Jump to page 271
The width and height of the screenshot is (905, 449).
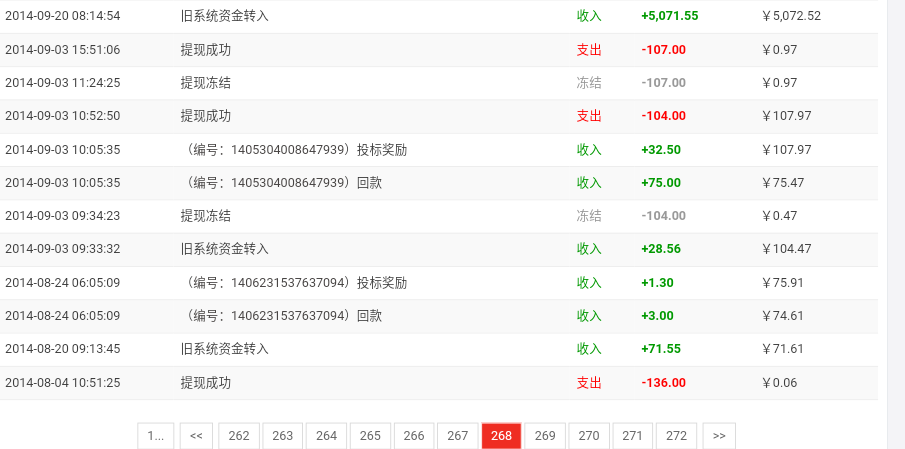632,436
